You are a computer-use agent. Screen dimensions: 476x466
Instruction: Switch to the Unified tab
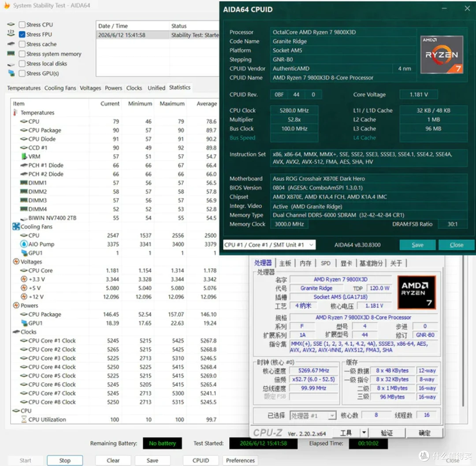156,88
